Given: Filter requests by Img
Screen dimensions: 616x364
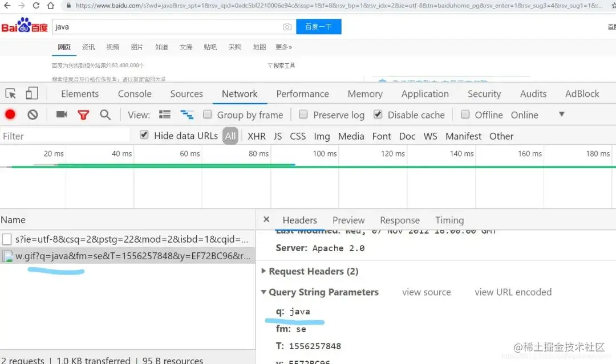Looking at the screenshot, I should 322,136.
